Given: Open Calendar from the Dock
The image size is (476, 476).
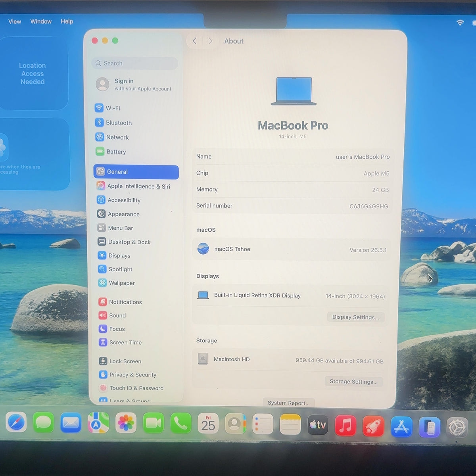Looking at the screenshot, I should tap(208, 424).
